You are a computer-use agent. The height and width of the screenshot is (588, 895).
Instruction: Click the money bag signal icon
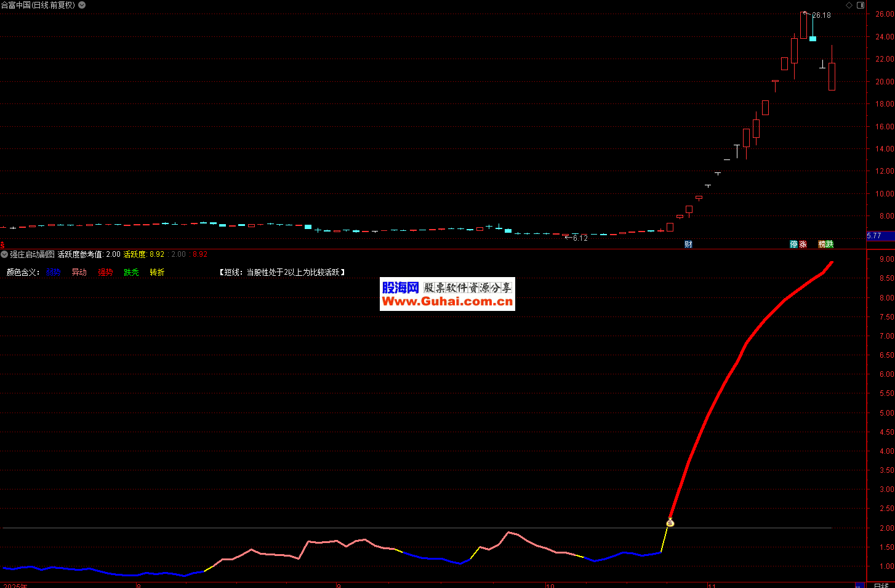pyautogui.click(x=670, y=523)
